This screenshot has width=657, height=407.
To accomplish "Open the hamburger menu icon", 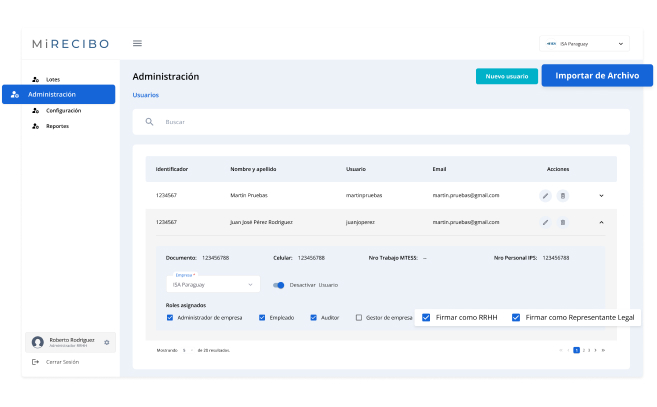I will (137, 43).
